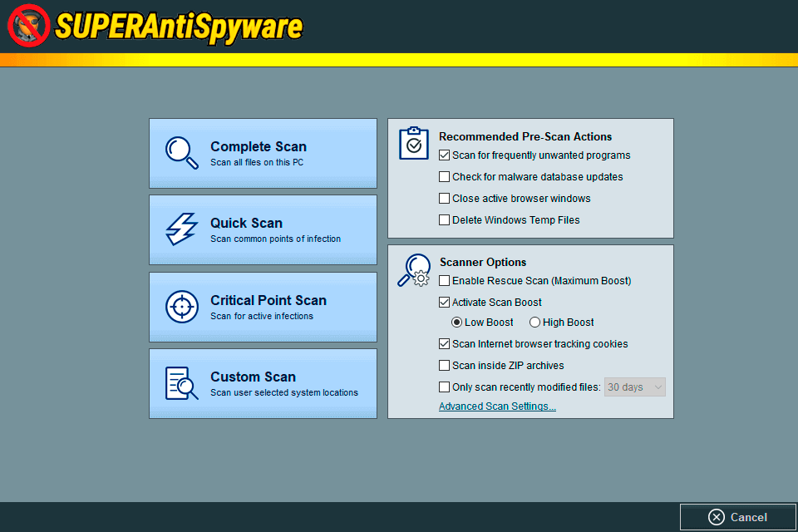Viewport: 798px width, 532px height.
Task: Click the Custom Scan document icon
Action: tap(182, 383)
